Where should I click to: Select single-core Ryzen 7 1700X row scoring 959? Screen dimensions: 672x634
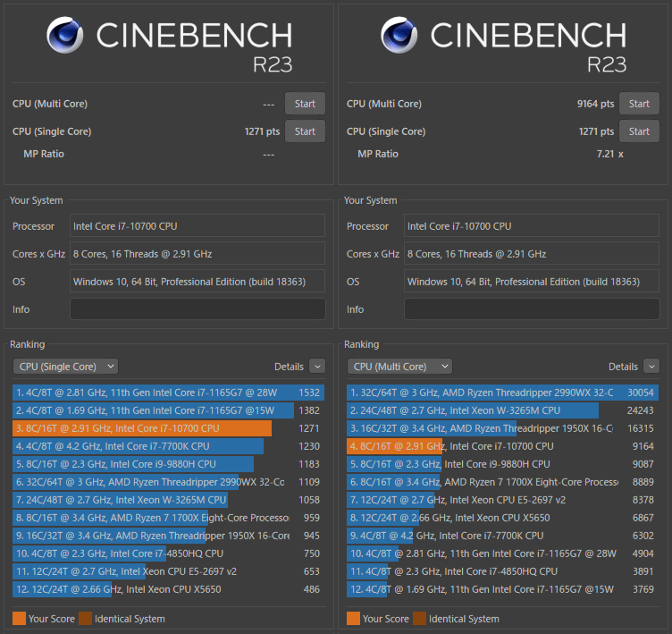(x=168, y=518)
